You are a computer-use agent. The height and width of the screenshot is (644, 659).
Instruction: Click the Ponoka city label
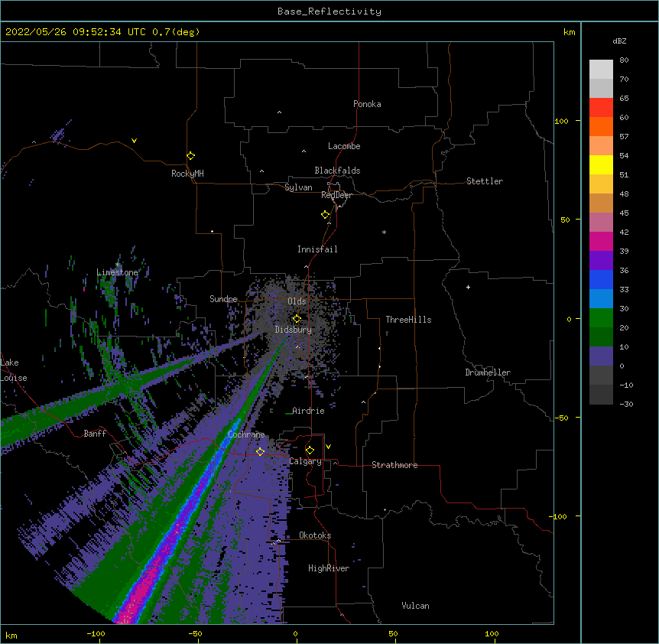tap(367, 104)
